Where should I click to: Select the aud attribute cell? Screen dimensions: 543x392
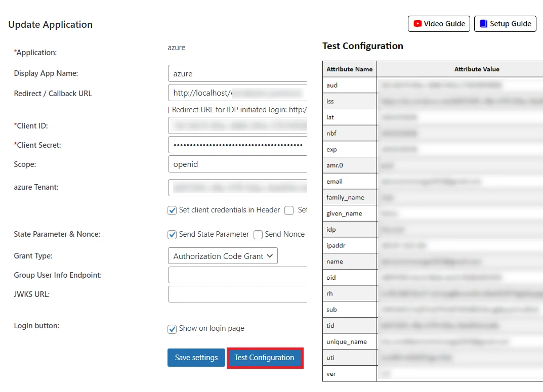tap(349, 85)
